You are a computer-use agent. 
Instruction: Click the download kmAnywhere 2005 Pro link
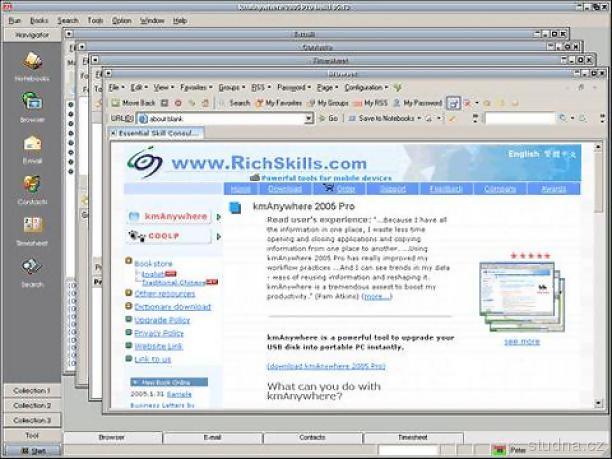(326, 366)
